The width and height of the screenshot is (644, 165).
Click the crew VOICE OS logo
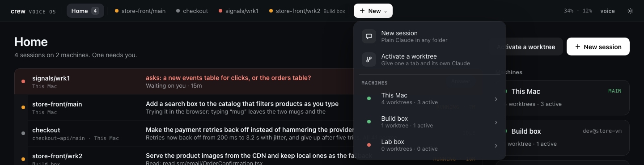[34, 11]
